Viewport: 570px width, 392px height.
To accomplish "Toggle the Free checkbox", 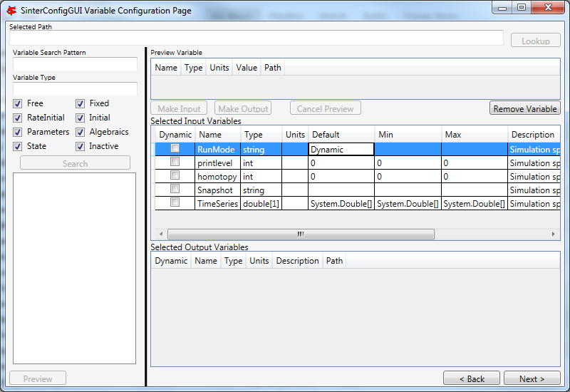I will 17,103.
